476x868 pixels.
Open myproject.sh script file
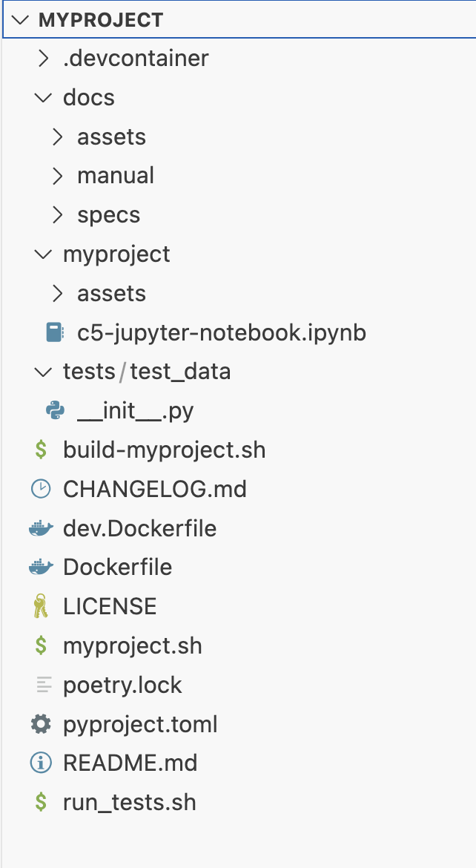132,645
